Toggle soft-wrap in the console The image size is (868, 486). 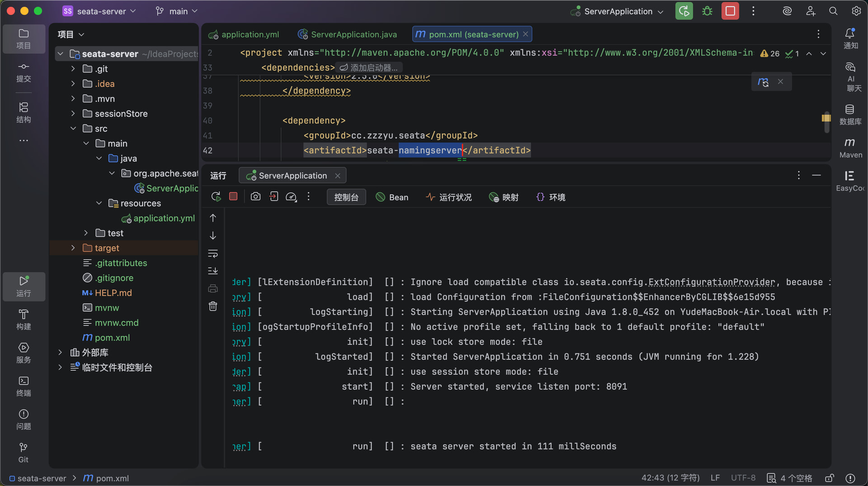click(213, 253)
